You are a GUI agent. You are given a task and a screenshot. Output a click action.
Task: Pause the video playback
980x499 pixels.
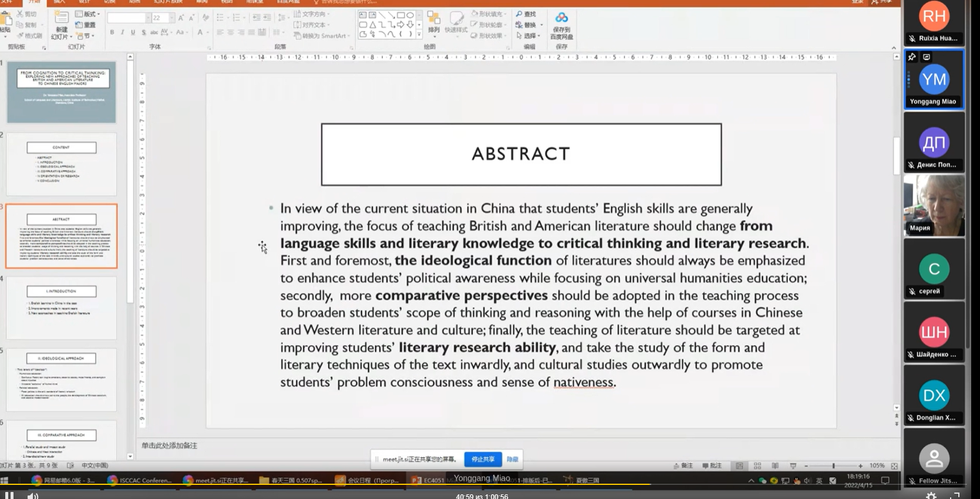tap(9, 495)
